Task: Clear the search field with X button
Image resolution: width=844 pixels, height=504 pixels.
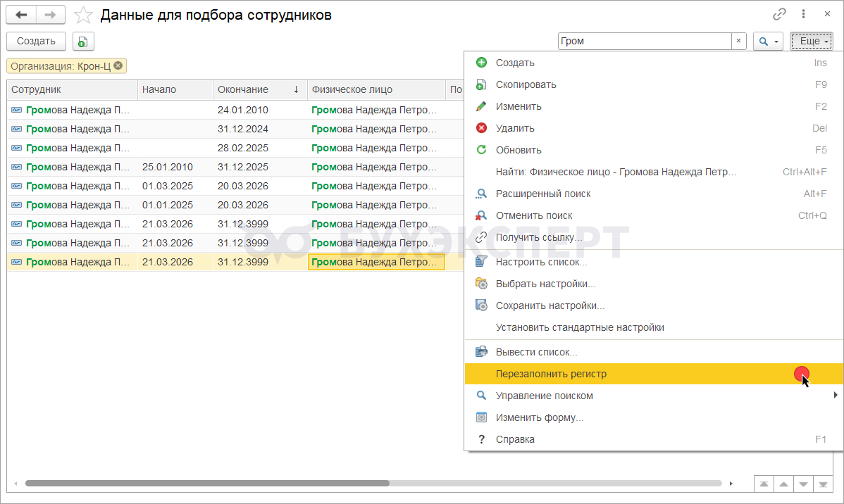Action: (x=738, y=42)
